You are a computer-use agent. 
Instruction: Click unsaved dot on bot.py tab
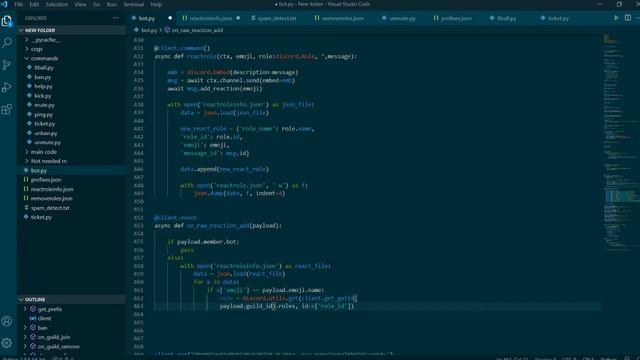[x=170, y=18]
